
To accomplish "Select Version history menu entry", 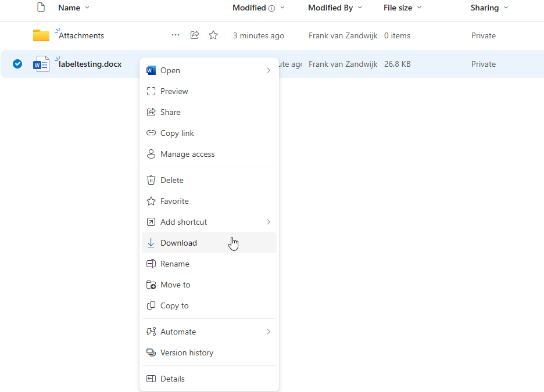I will pos(187,353).
